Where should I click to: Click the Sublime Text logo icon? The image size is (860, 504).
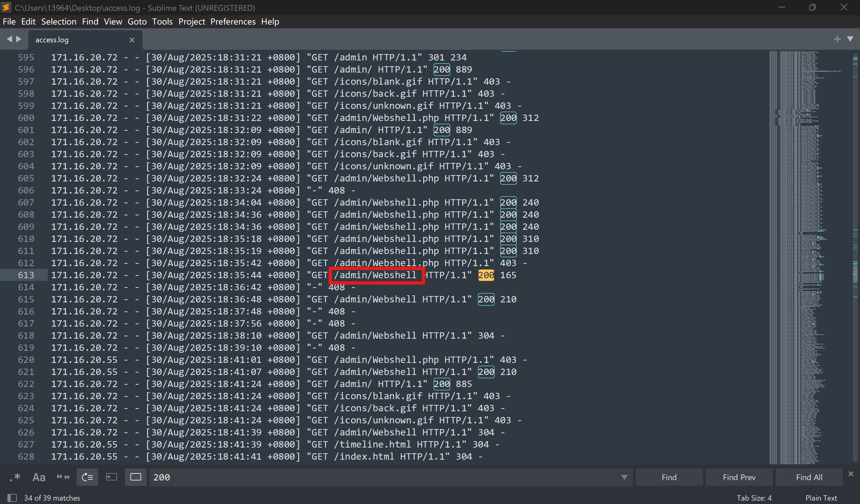[x=6, y=7]
